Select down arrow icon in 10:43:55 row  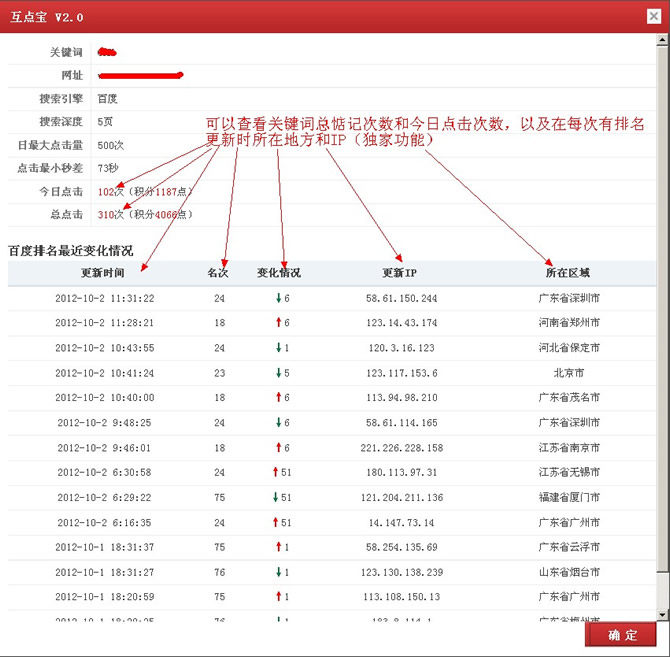coord(278,348)
